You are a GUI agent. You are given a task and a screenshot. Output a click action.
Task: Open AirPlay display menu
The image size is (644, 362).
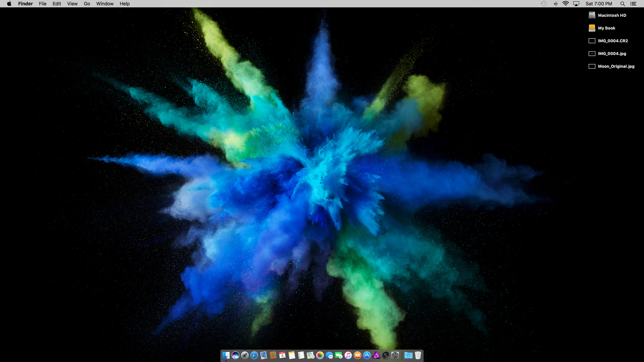576,4
